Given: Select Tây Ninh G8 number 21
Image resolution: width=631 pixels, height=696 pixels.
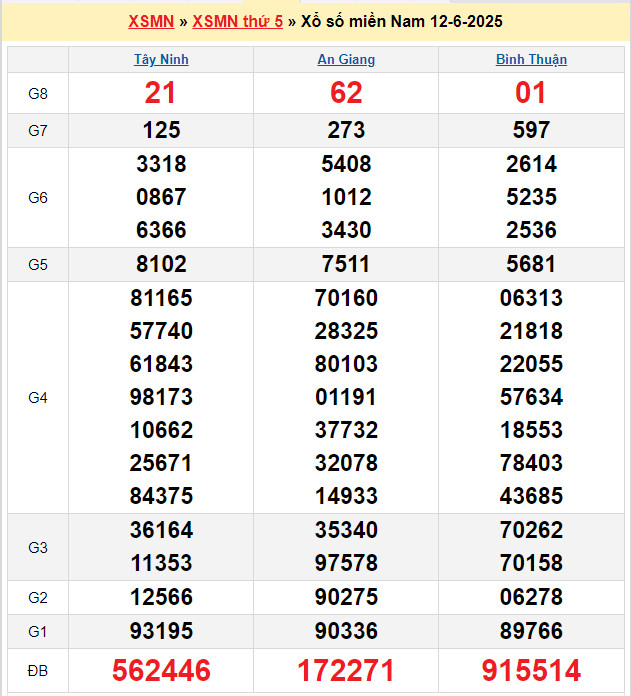Looking at the screenshot, I should [x=161, y=93].
